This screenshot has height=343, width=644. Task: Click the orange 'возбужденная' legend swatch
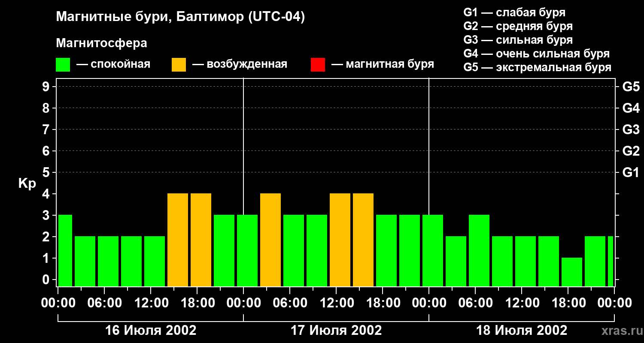tap(179, 65)
